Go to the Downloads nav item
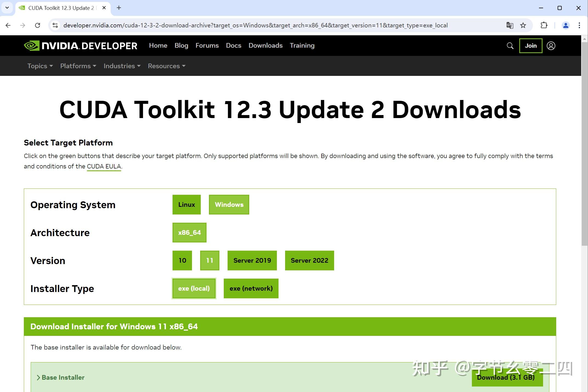Viewport: 588px width, 392px height. pos(265,45)
